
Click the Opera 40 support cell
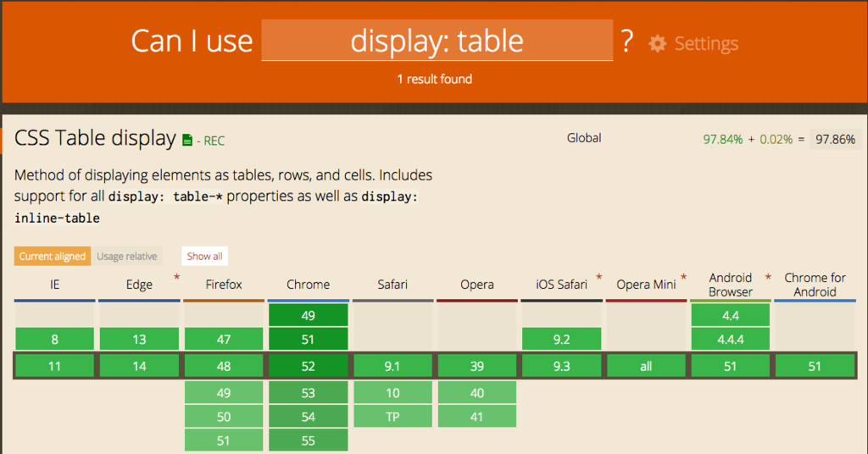[476, 393]
